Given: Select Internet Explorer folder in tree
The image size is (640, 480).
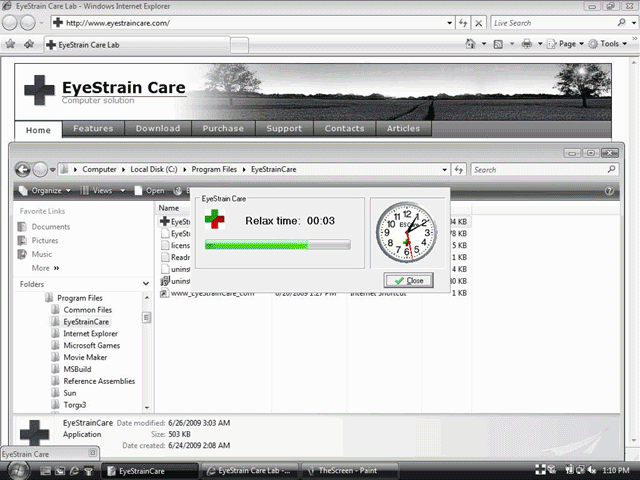Looking at the screenshot, I should [x=90, y=333].
